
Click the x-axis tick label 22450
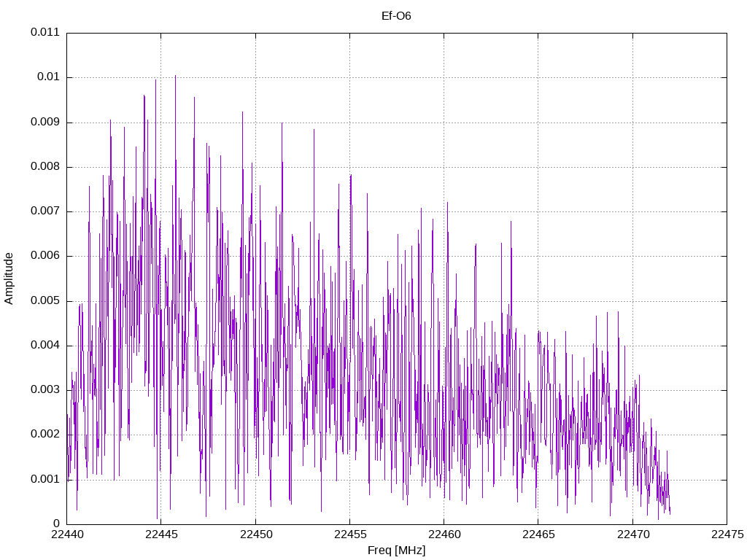click(256, 534)
